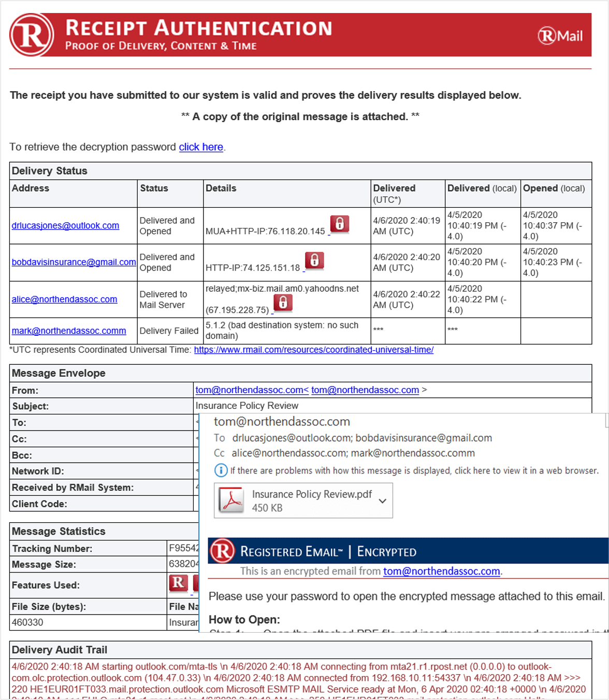Click the mark@northendassoc.comm failed address link

(x=69, y=331)
